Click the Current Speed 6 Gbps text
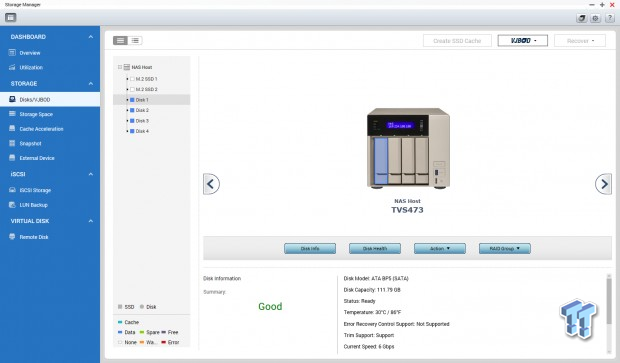Viewport: 620px width, 363px height. [369, 346]
